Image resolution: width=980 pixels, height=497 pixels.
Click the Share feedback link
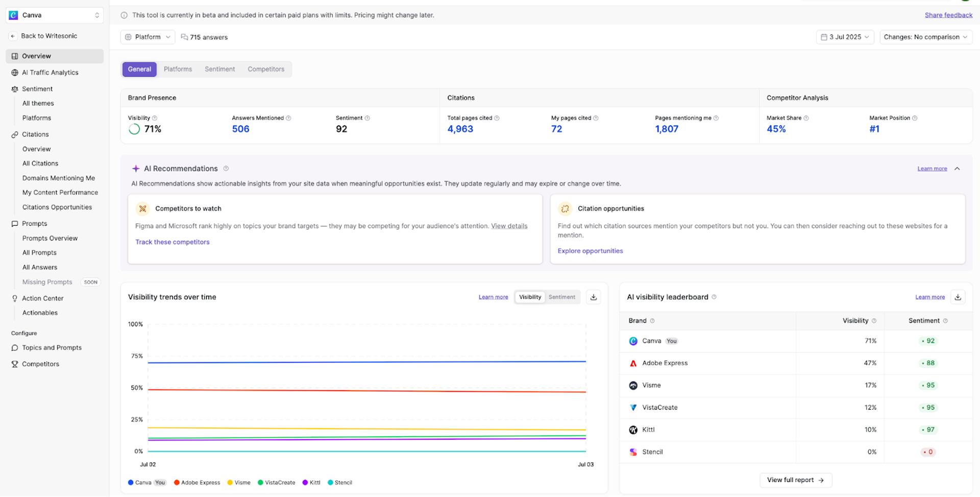point(948,15)
